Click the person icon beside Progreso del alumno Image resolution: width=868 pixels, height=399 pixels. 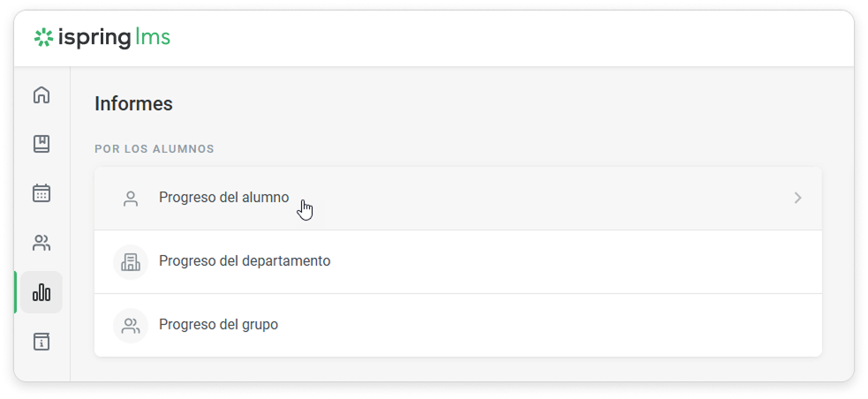[131, 198]
